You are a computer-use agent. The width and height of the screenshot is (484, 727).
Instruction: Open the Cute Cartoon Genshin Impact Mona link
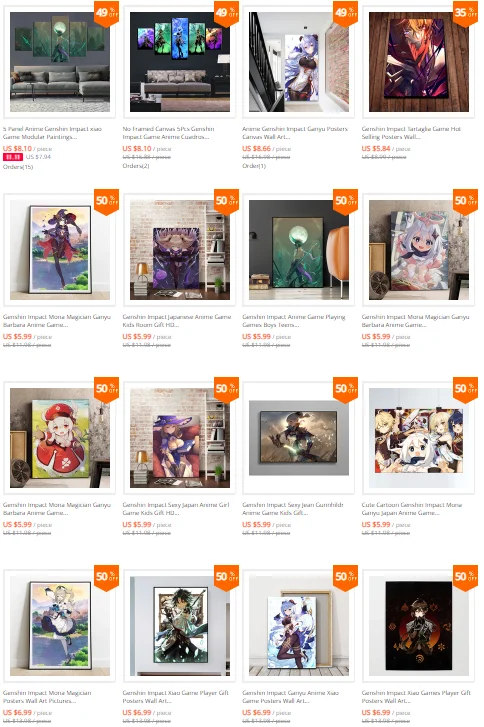point(412,509)
